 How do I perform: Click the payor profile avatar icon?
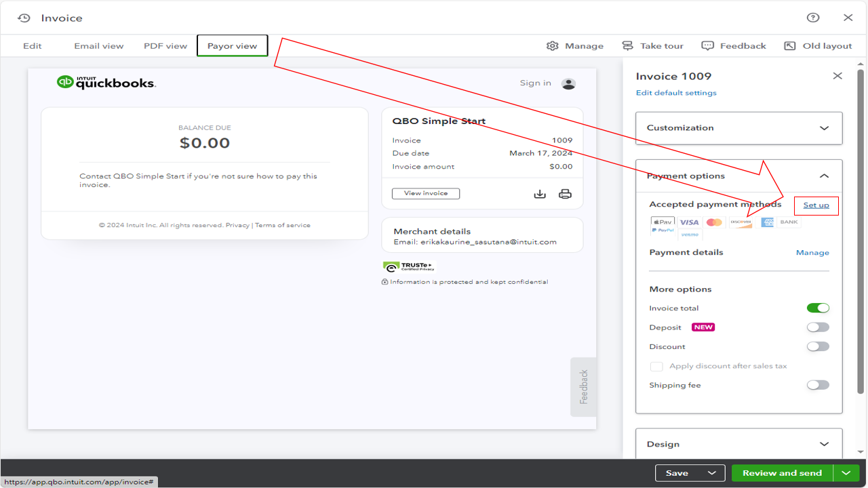pyautogui.click(x=569, y=83)
